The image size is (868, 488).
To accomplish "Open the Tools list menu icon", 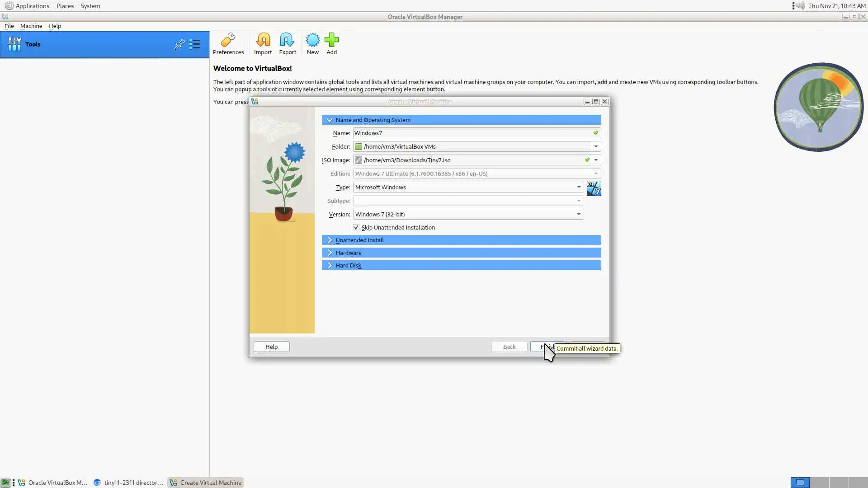I will (195, 44).
